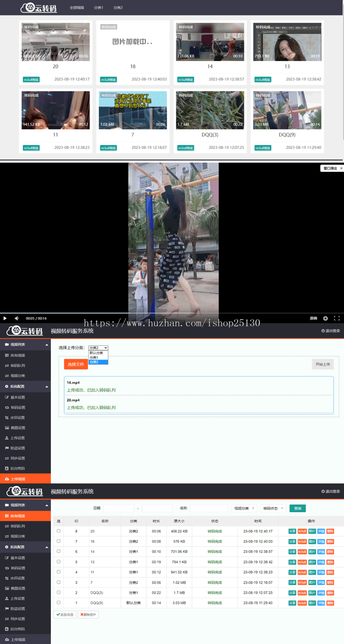Enter fullscreen in the video player
The height and width of the screenshot is (644, 344).
click(337, 318)
